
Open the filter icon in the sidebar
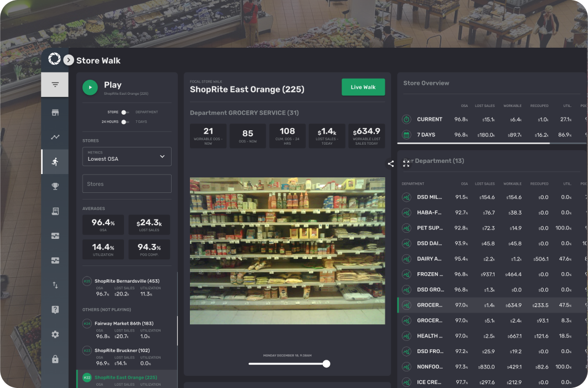click(x=55, y=84)
